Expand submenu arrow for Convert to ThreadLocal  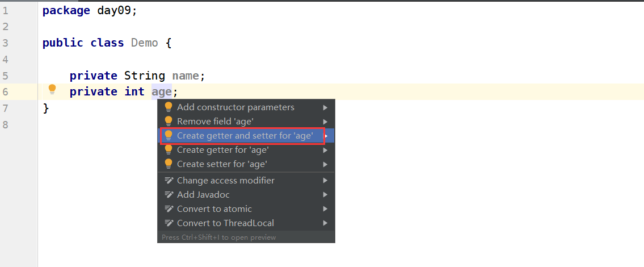(325, 223)
